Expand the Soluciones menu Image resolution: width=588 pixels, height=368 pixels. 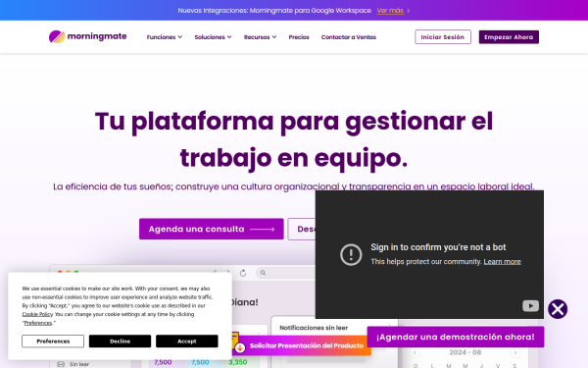click(213, 37)
